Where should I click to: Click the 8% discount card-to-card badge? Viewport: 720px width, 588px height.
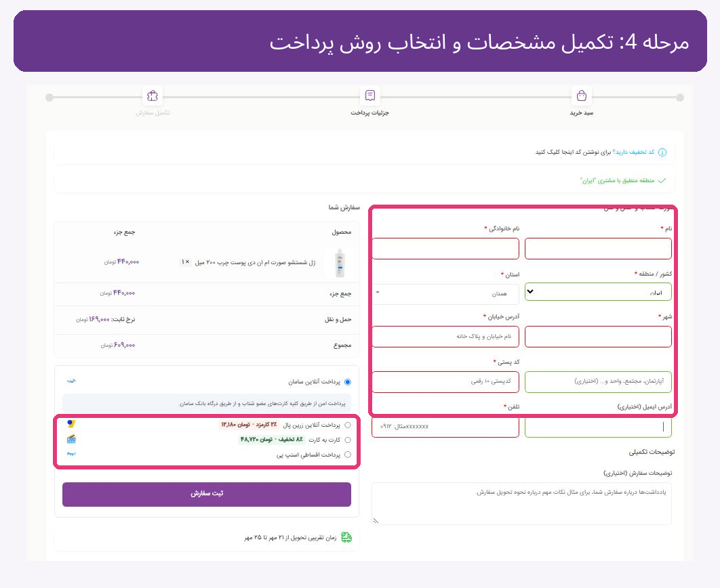(271, 440)
